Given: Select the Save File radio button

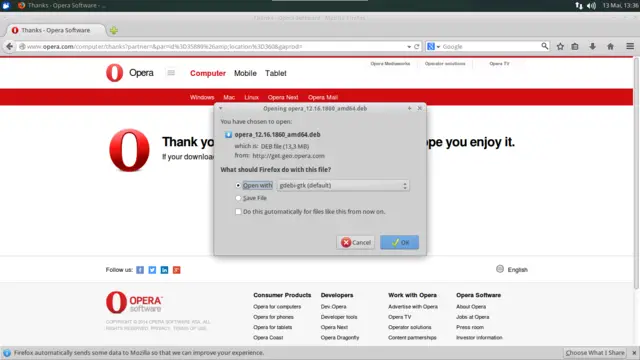Looking at the screenshot, I should [x=238, y=198].
